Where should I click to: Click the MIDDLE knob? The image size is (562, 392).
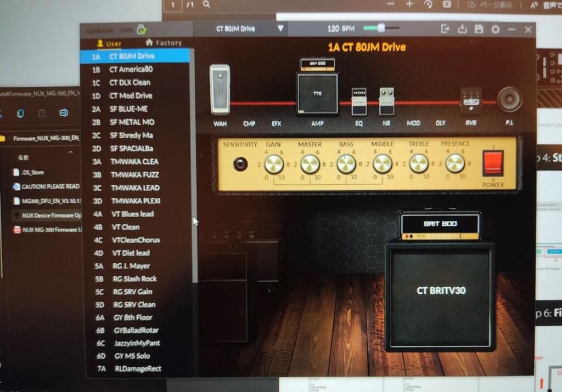coord(383,163)
